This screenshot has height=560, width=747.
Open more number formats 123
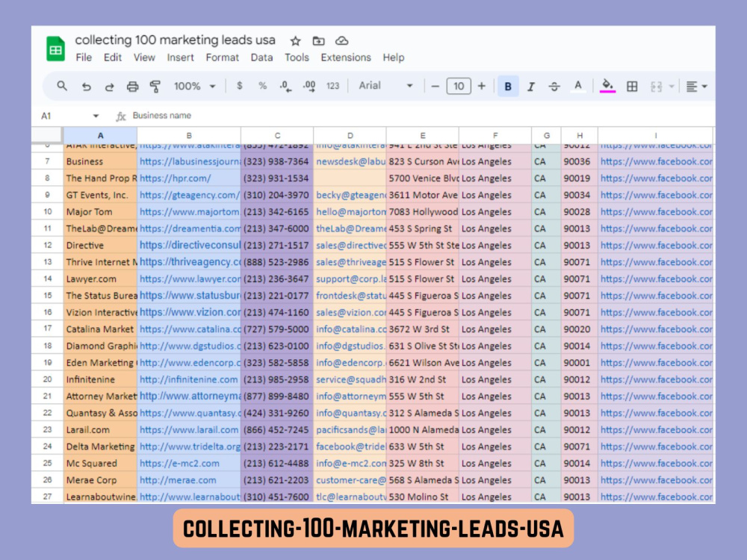click(x=332, y=86)
